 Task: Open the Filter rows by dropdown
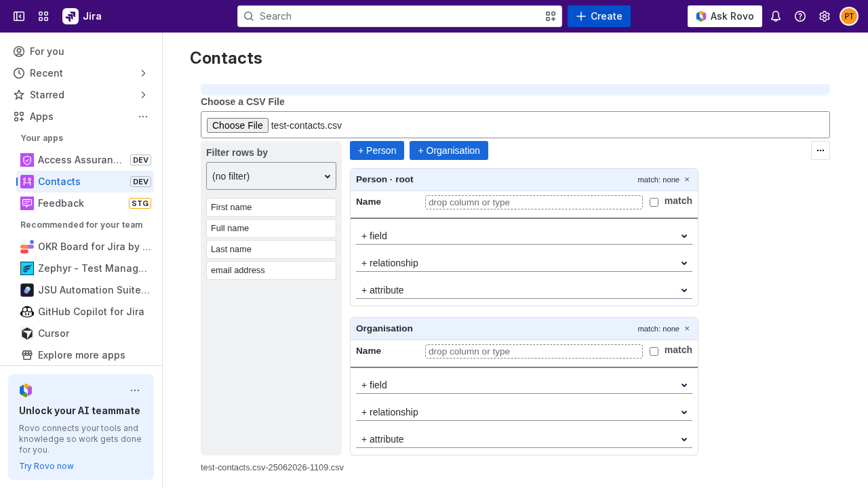click(271, 176)
